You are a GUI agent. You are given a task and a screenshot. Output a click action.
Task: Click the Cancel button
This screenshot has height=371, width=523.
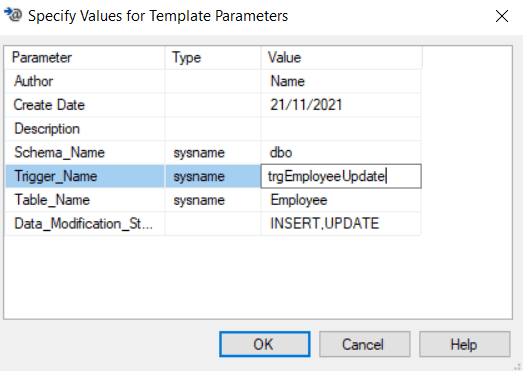[365, 344]
